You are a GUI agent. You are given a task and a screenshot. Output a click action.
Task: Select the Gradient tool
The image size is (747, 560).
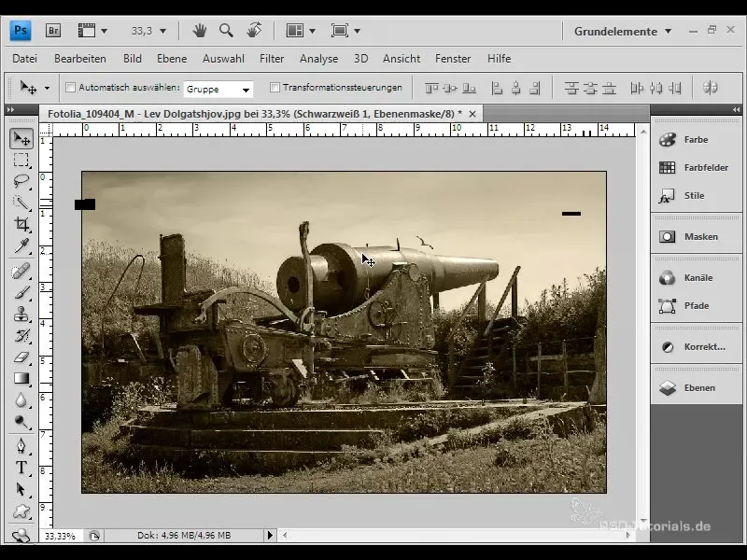(21, 379)
